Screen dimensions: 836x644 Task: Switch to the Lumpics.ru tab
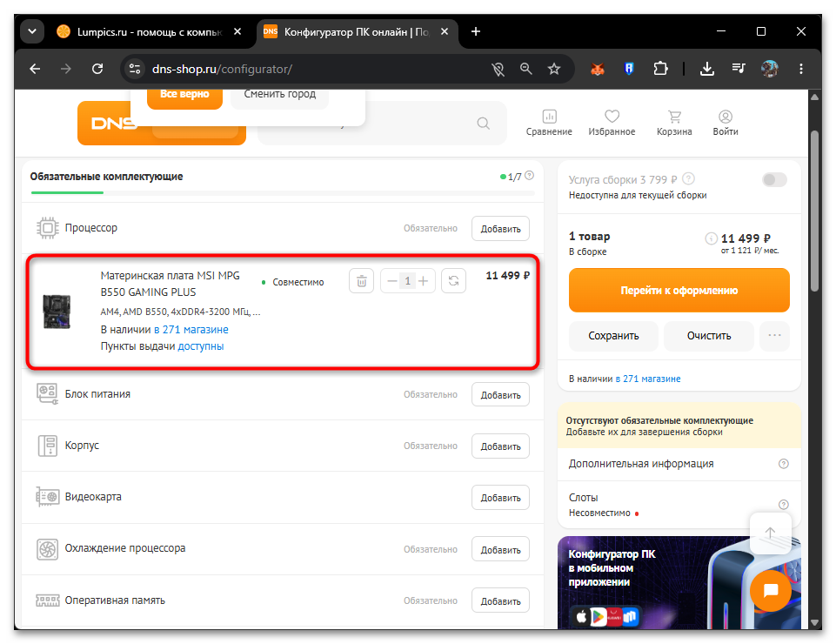[149, 32]
